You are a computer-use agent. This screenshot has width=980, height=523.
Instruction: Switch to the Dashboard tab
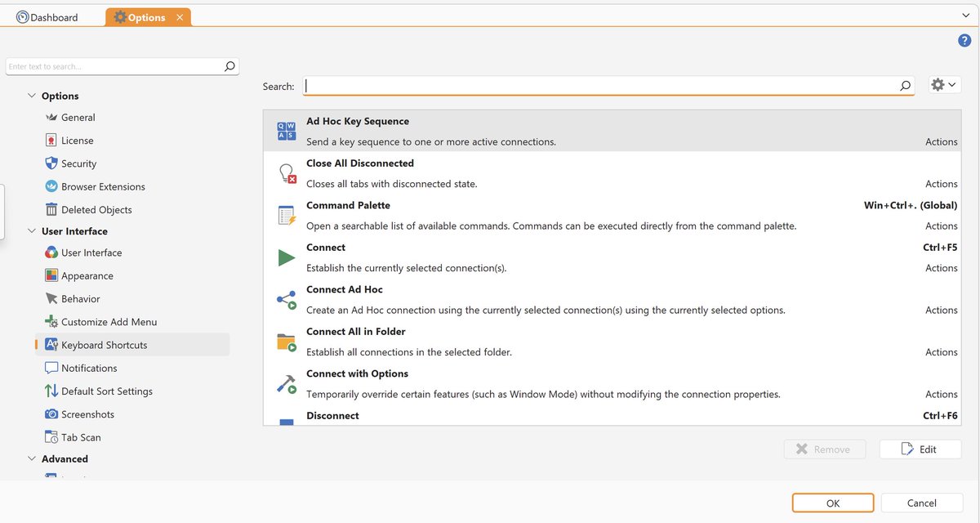[47, 17]
